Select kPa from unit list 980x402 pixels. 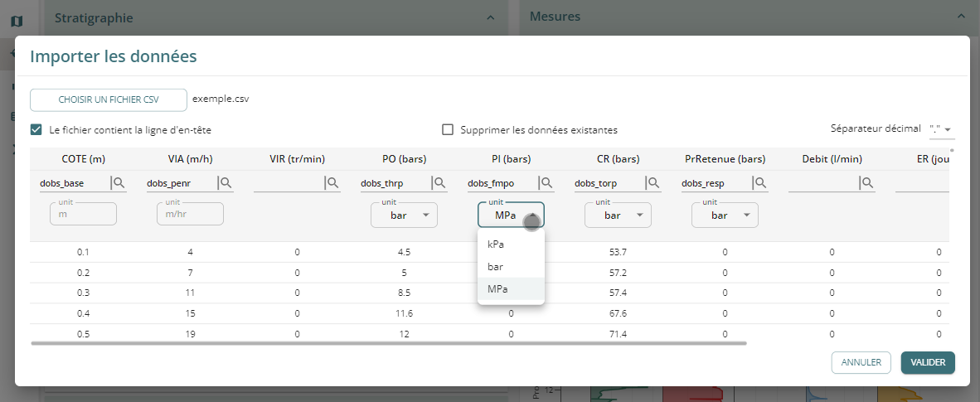click(497, 245)
